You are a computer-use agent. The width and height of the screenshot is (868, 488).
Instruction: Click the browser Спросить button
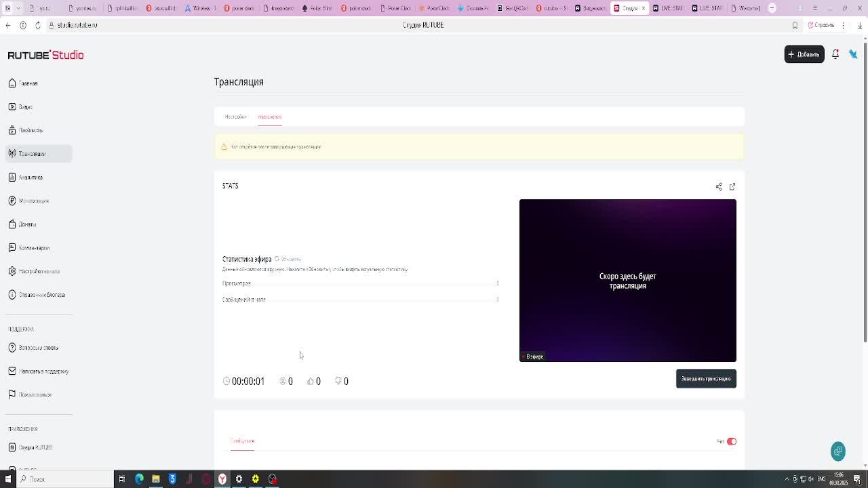coord(821,25)
